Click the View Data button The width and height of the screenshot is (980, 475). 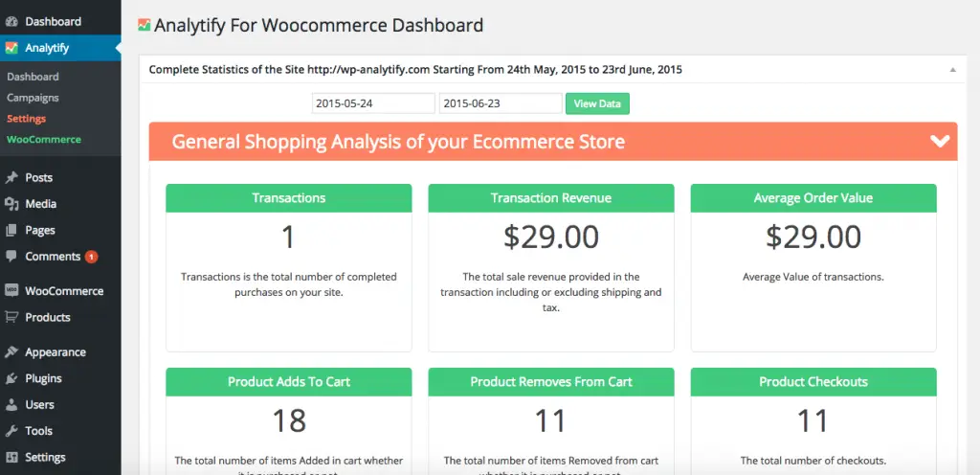(x=597, y=103)
